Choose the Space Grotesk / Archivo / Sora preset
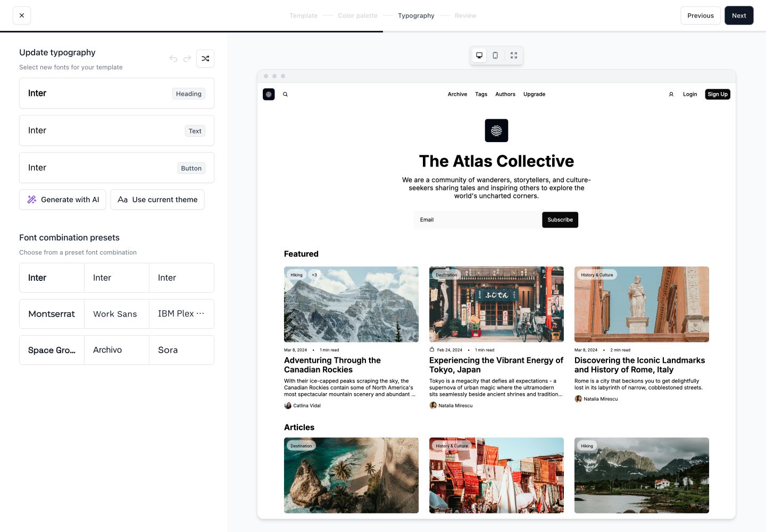 (116, 350)
